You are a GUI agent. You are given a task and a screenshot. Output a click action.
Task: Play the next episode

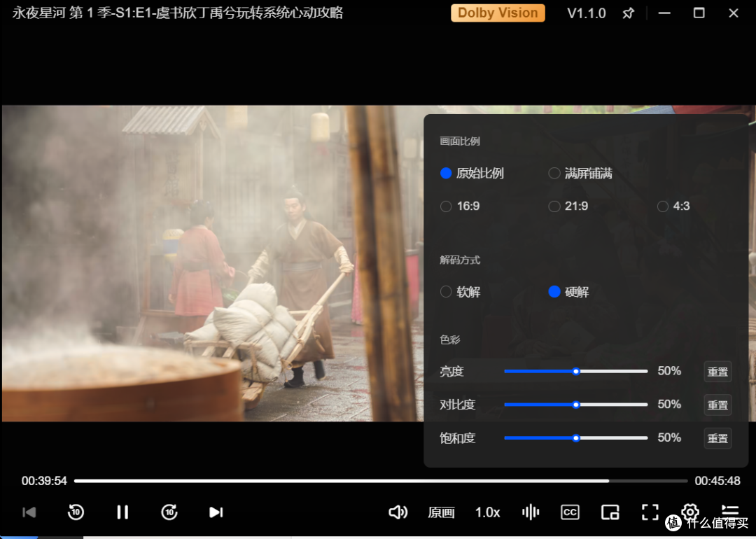click(x=216, y=512)
